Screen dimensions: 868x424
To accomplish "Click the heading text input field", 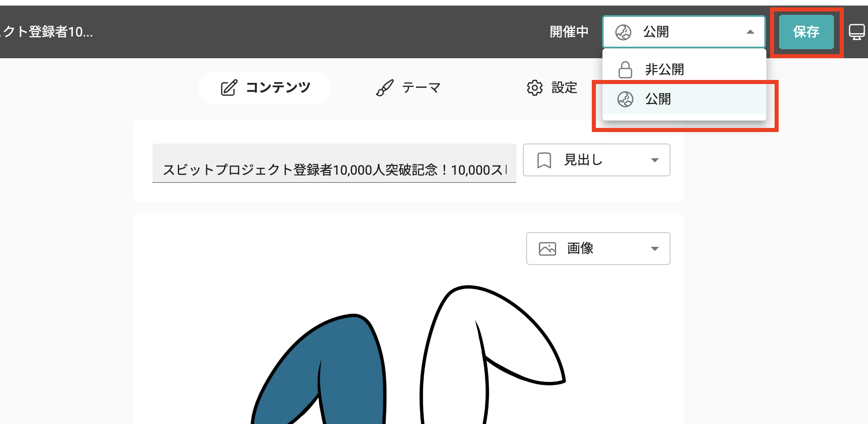I will coord(334,163).
